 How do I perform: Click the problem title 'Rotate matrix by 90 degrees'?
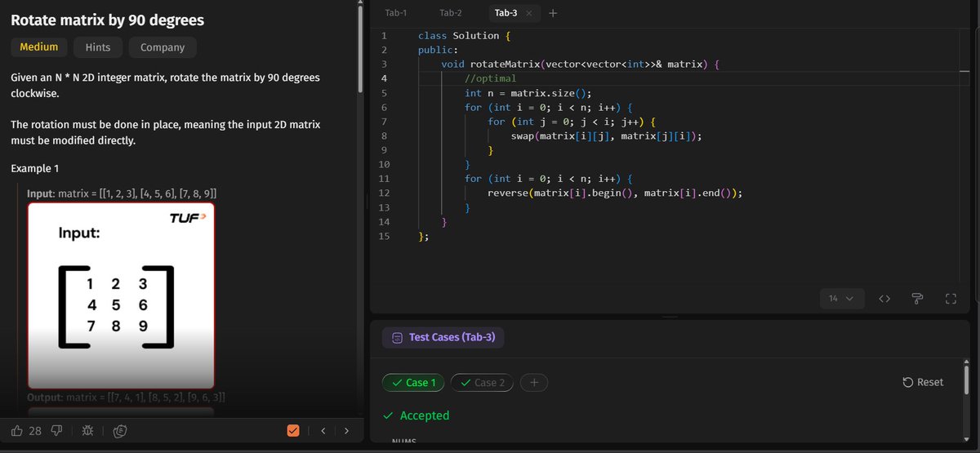click(x=108, y=20)
